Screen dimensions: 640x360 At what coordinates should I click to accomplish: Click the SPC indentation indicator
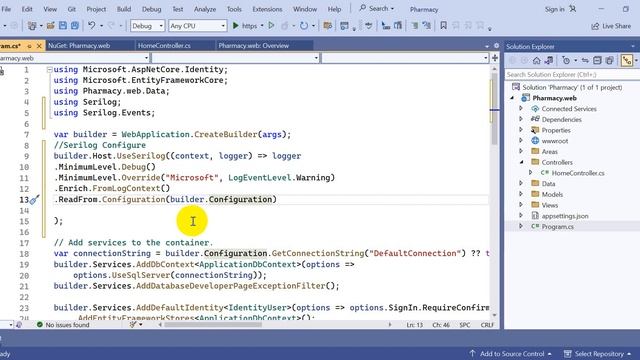coord(464,325)
